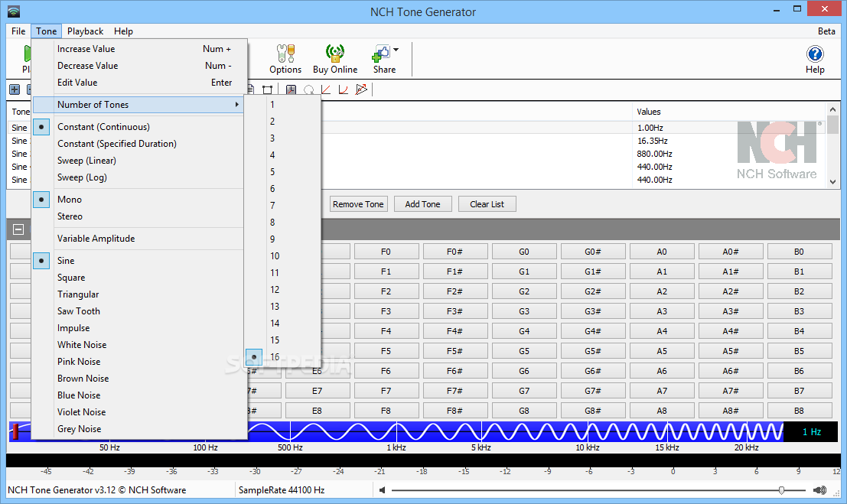Click the NCH Tone Generator title bar icon
This screenshot has height=504, width=847.
click(x=14, y=11)
